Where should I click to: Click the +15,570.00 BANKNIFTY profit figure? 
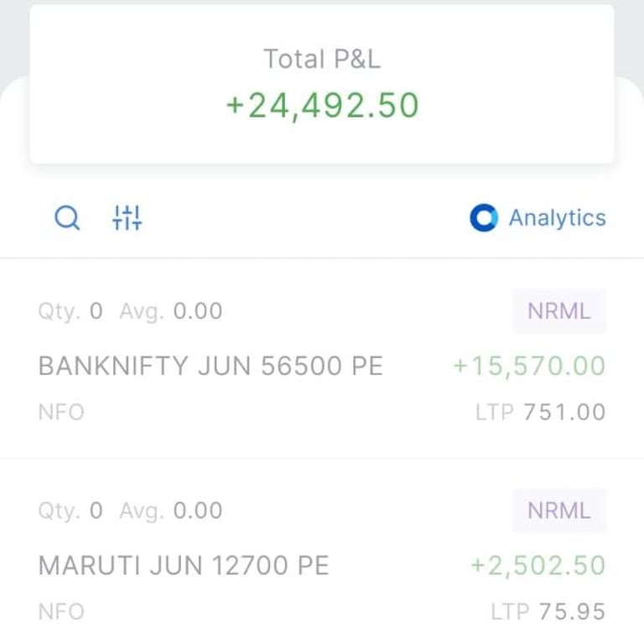(x=529, y=366)
